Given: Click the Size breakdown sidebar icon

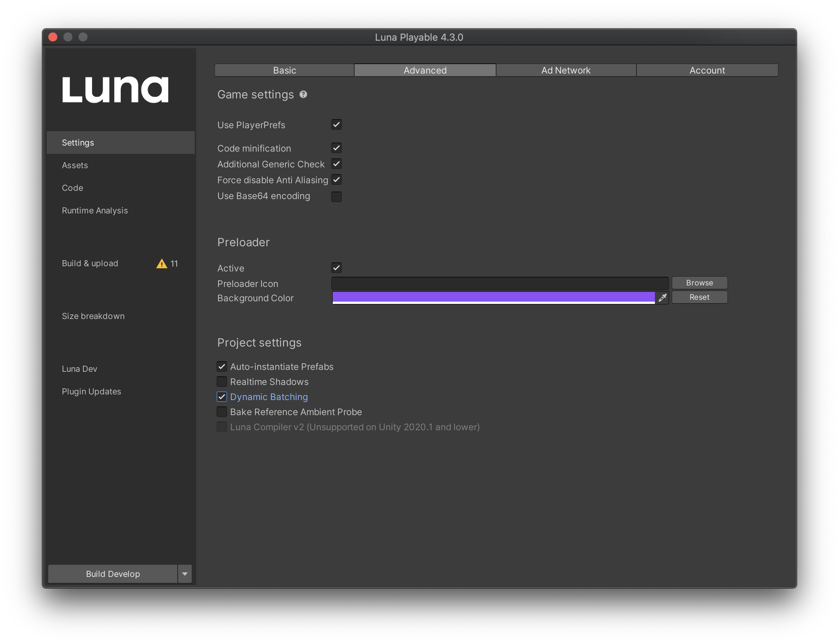Looking at the screenshot, I should [x=93, y=315].
